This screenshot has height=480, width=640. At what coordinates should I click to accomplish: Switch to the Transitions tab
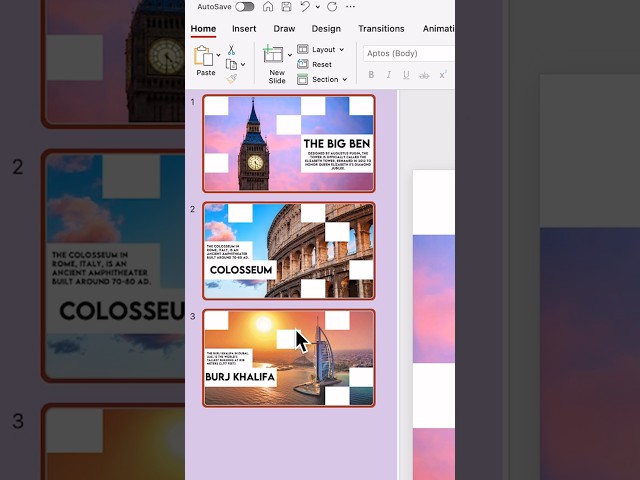click(381, 29)
